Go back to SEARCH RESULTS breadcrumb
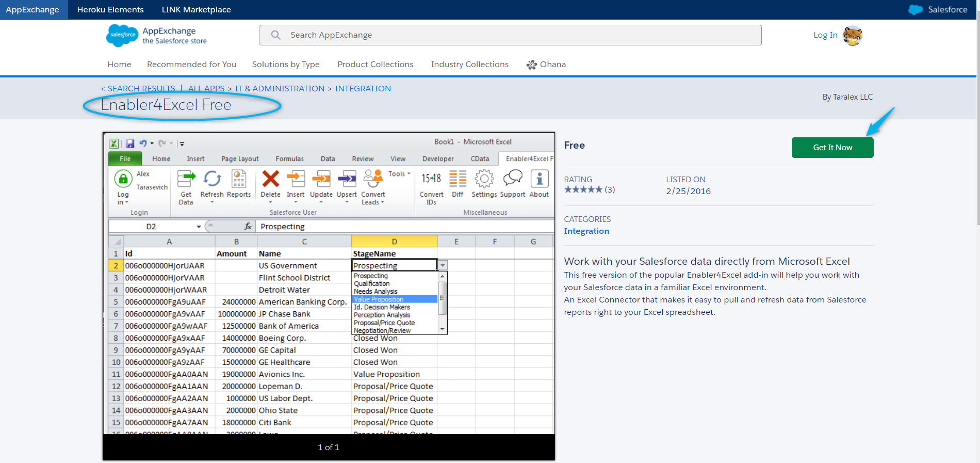 point(141,89)
